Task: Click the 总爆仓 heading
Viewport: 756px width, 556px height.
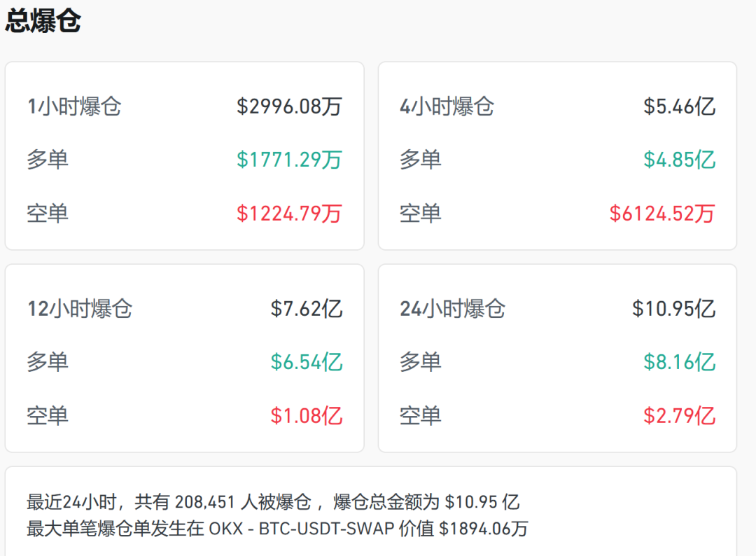Action: pyautogui.click(x=43, y=20)
